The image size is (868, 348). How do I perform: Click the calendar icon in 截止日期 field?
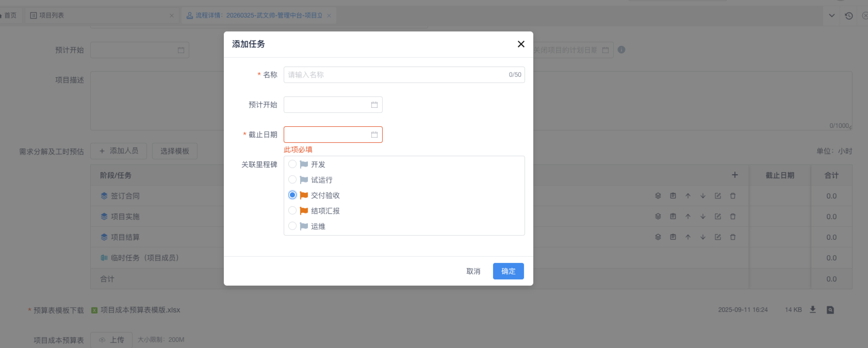click(374, 135)
